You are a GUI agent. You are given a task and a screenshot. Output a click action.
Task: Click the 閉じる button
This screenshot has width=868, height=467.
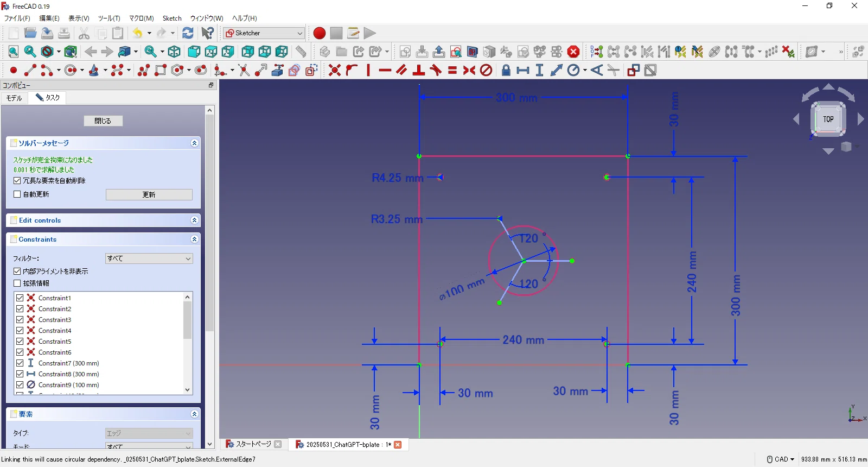(103, 121)
